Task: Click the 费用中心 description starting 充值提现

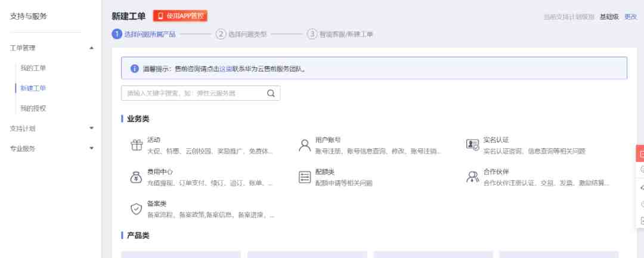Action: (210, 183)
